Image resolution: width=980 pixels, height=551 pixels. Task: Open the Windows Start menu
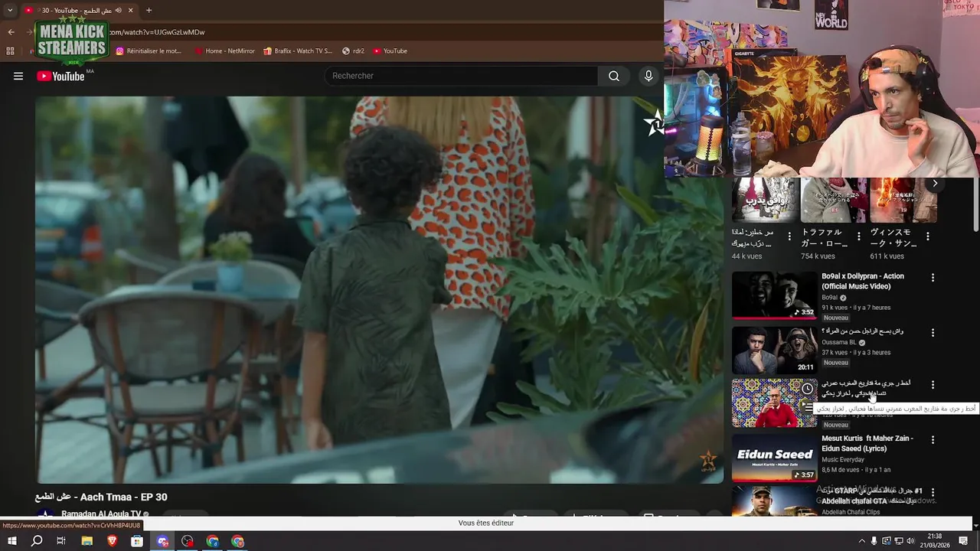coord(11,541)
